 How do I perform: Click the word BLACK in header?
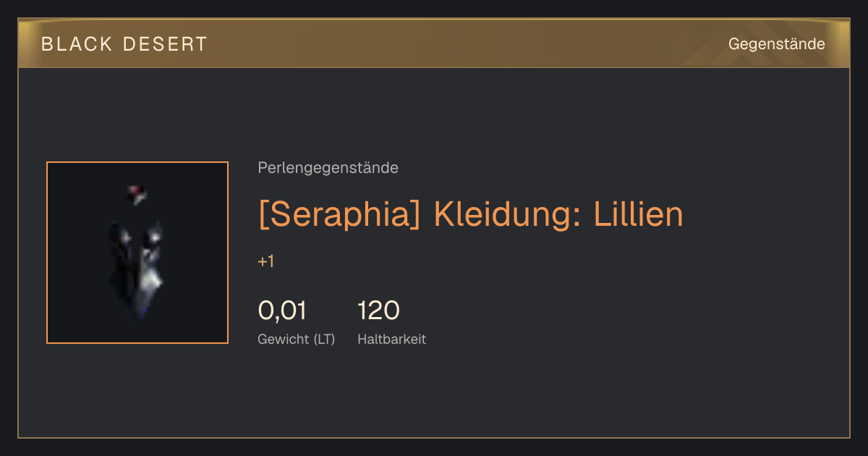click(77, 44)
